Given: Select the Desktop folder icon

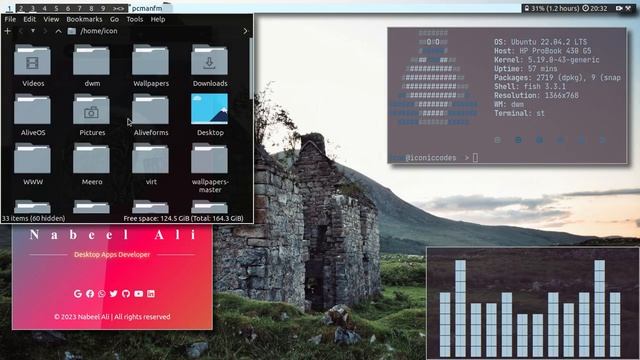Looking at the screenshot, I should (209, 109).
